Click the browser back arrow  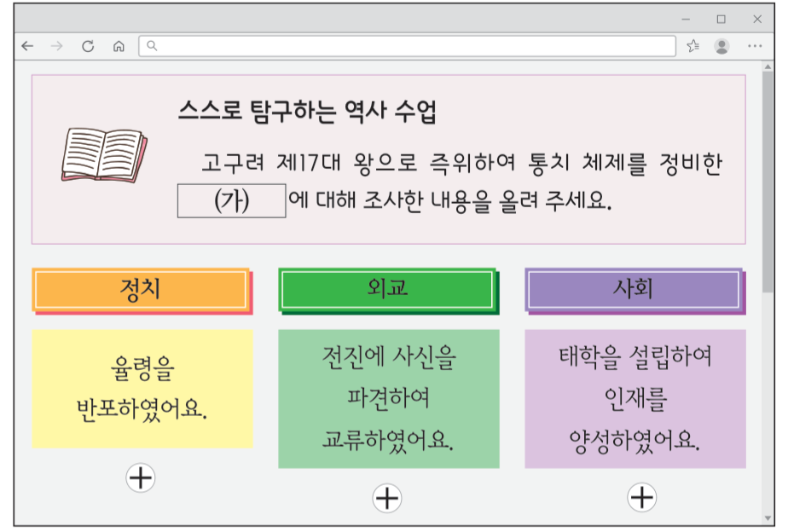[x=26, y=47]
